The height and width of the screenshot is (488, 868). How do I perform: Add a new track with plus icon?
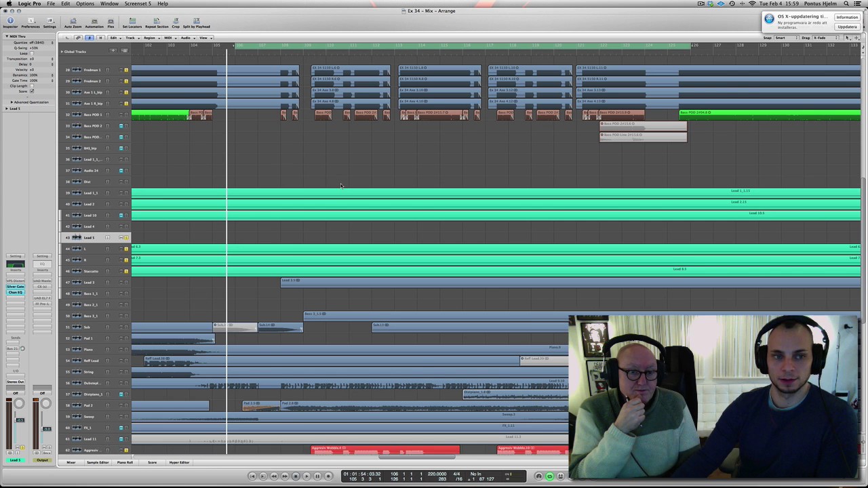[113, 51]
